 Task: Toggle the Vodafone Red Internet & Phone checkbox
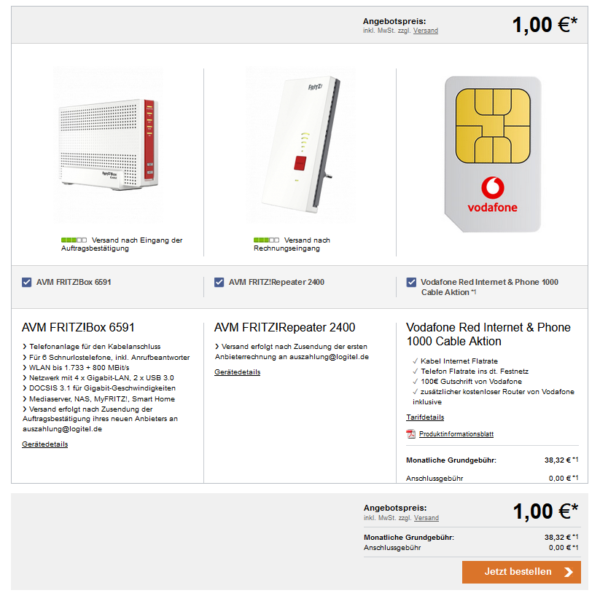(412, 282)
